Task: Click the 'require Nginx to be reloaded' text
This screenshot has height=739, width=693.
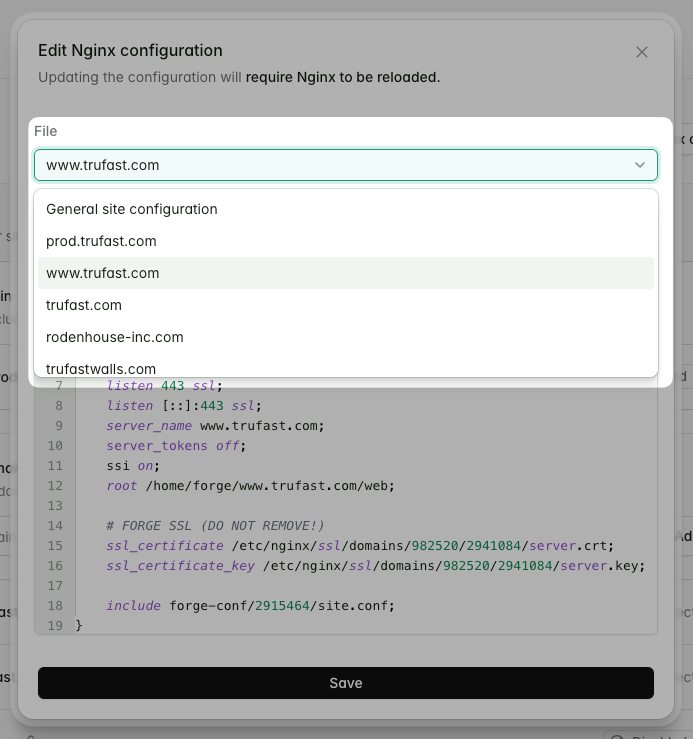Action: (343, 77)
